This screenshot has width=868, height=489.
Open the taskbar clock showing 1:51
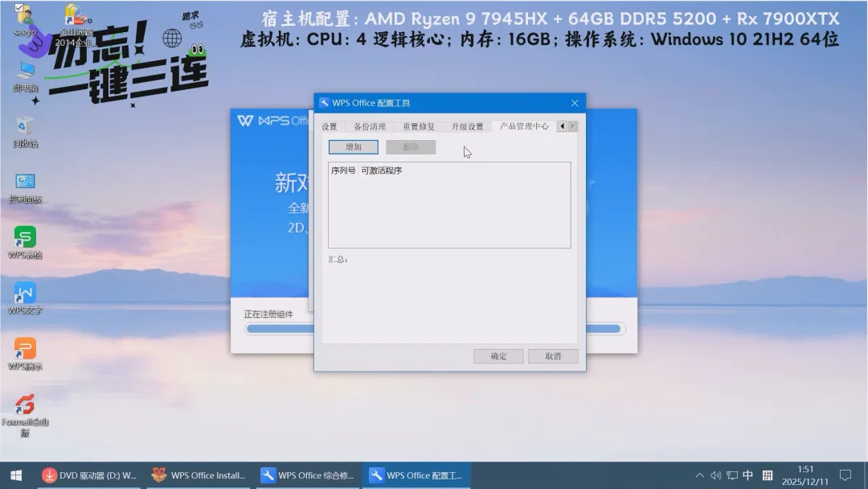805,475
